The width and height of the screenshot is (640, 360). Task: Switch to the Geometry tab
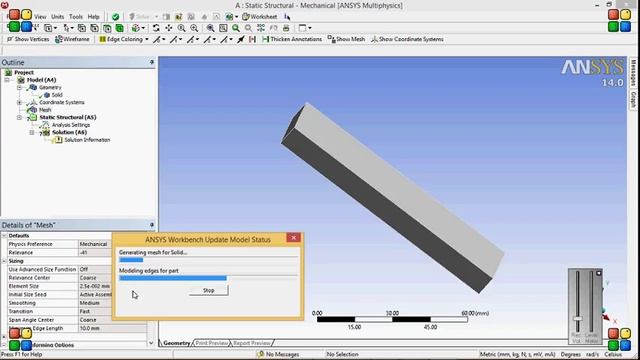(x=176, y=343)
